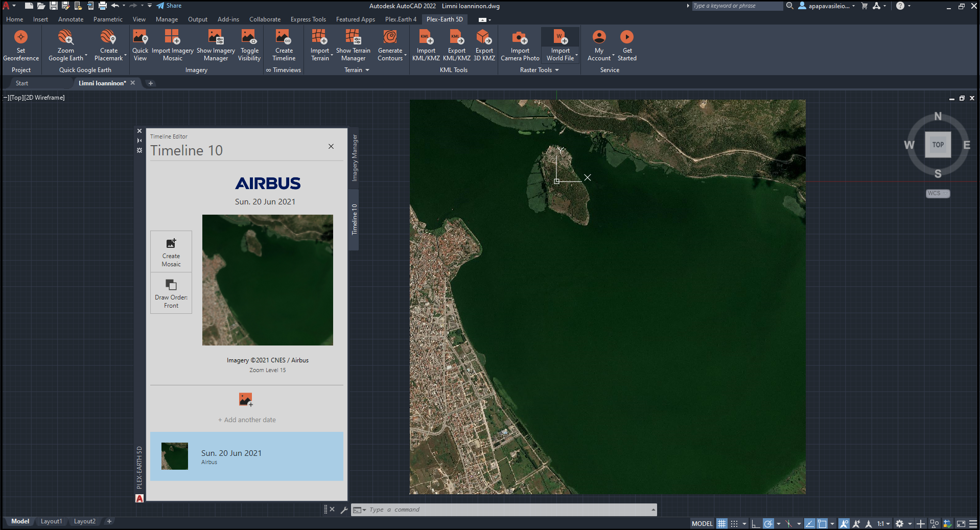
Task: Open the Home ribbon tab
Action: click(15, 19)
